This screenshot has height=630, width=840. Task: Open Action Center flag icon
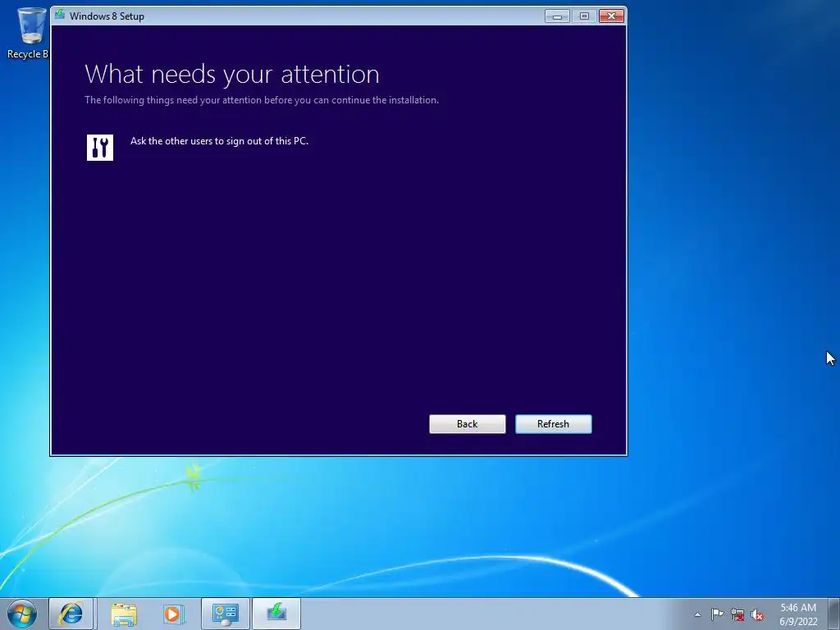point(717,614)
